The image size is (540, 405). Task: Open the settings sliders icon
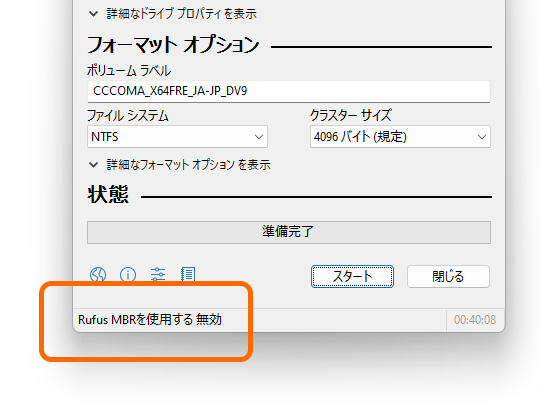click(x=158, y=275)
